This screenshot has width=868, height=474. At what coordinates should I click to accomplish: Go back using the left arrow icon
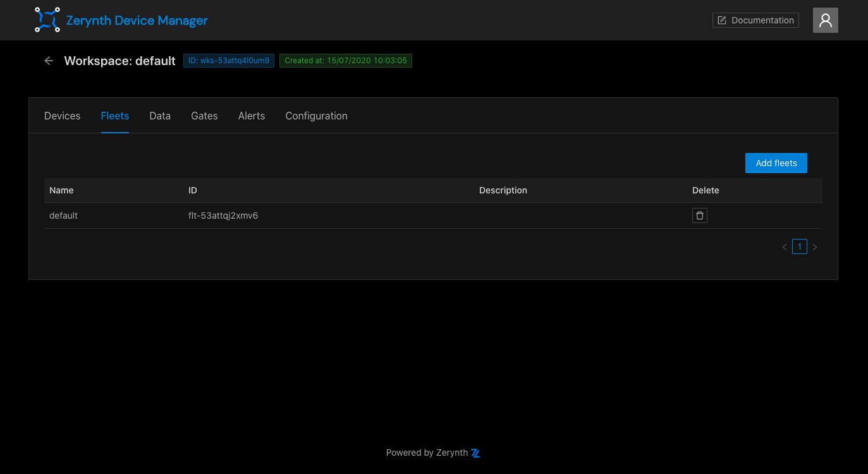[x=49, y=61]
